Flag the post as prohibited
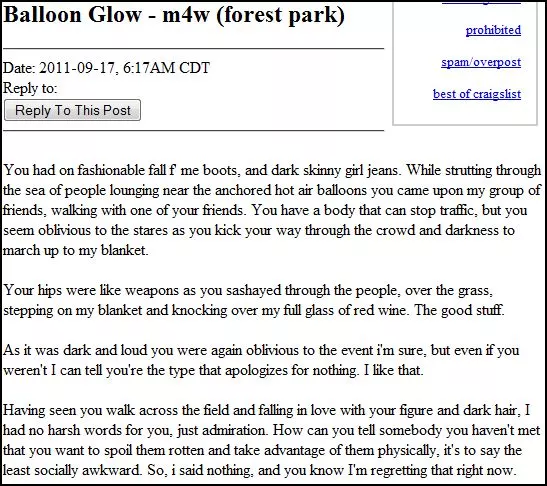 click(493, 30)
